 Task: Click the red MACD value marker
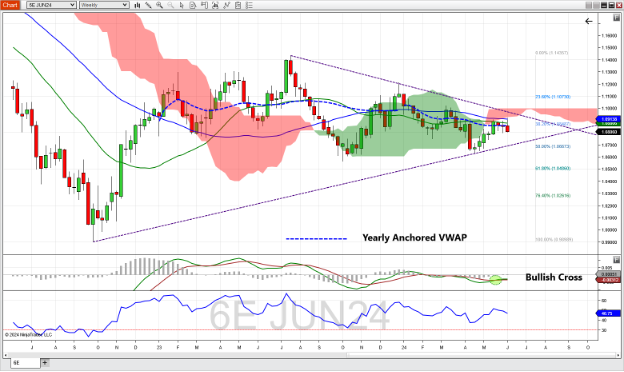click(609, 280)
